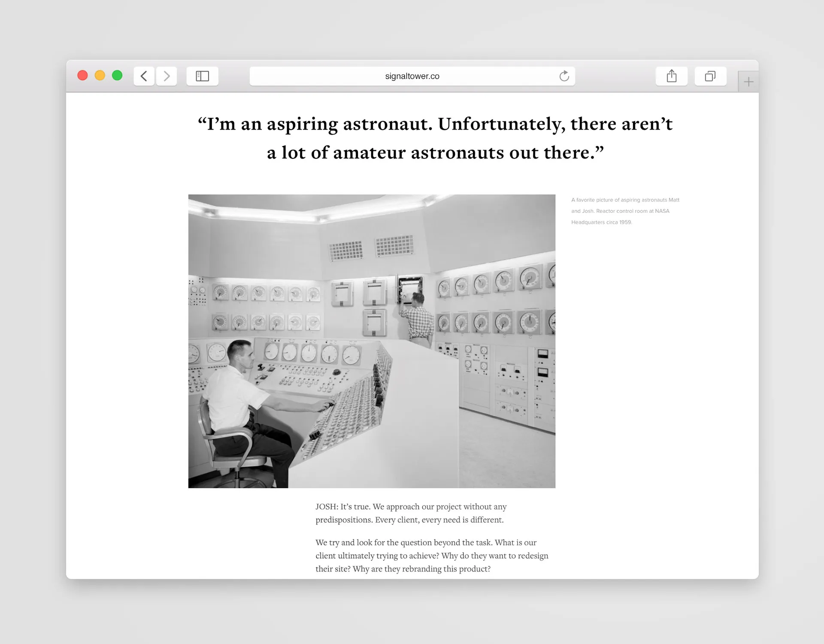Open the Share sheet icon
This screenshot has height=644, width=824.
click(671, 76)
